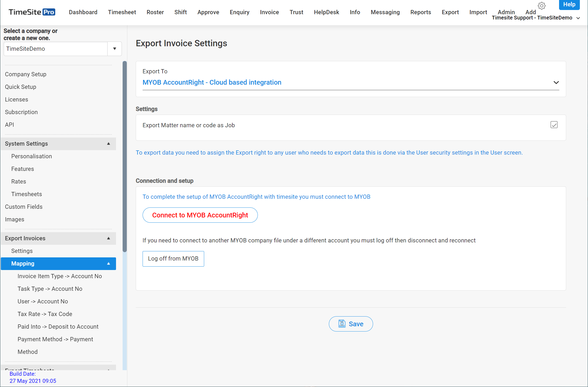Open the Trust menu
This screenshot has height=387, width=588.
click(296, 12)
